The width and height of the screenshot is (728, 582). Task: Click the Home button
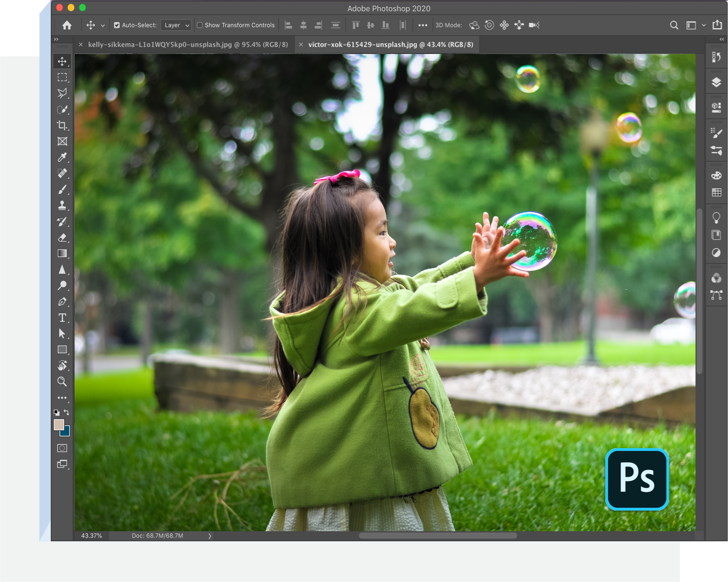67,25
